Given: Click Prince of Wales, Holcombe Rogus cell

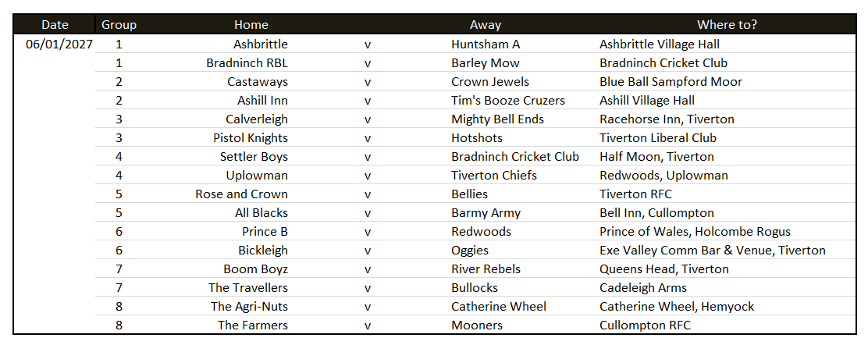Looking at the screenshot, I should [695, 232].
